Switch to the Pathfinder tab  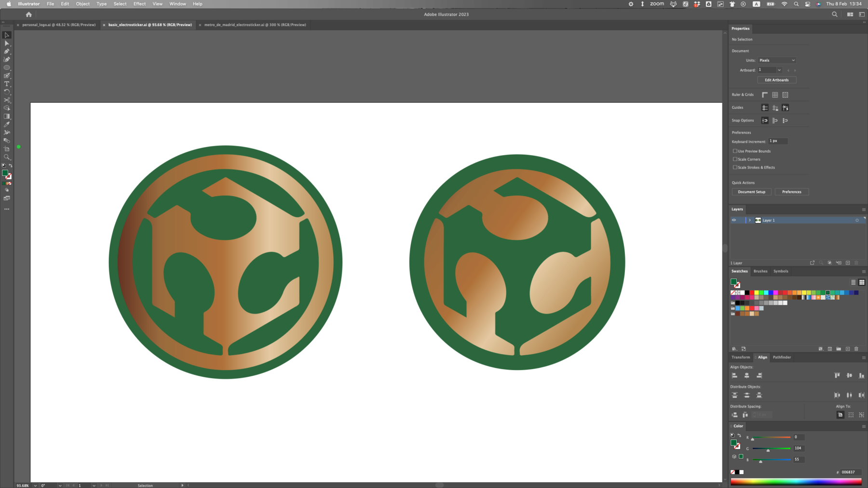pos(782,357)
